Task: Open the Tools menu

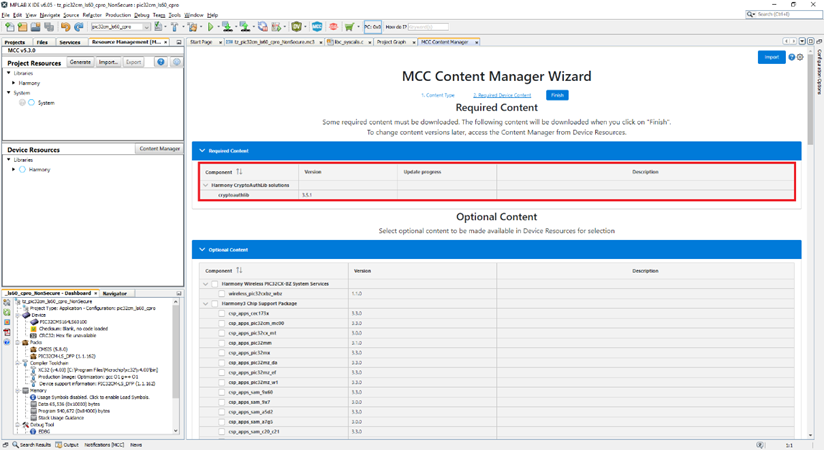Action: click(174, 15)
